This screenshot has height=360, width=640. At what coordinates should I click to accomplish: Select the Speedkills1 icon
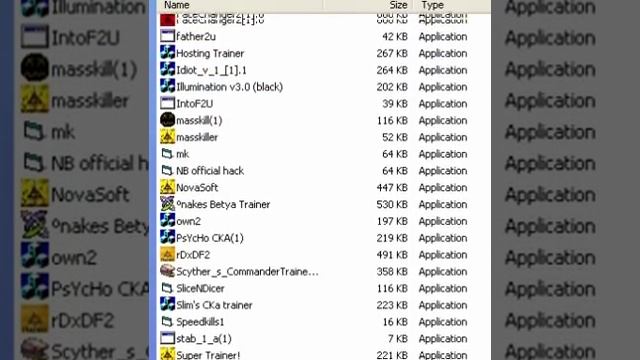167,322
